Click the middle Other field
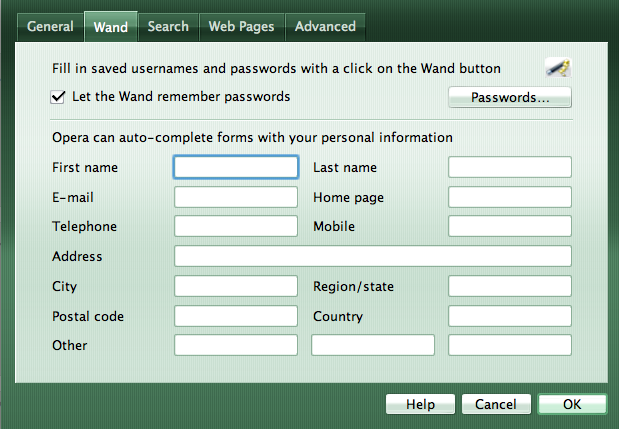The image size is (619, 429). pos(373,345)
